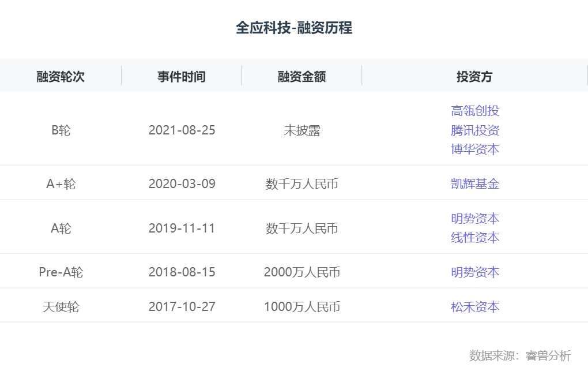Viewport: 588px width, 386px height.
Task: Click the 2000万人民币 amount cell
Action: 302,272
